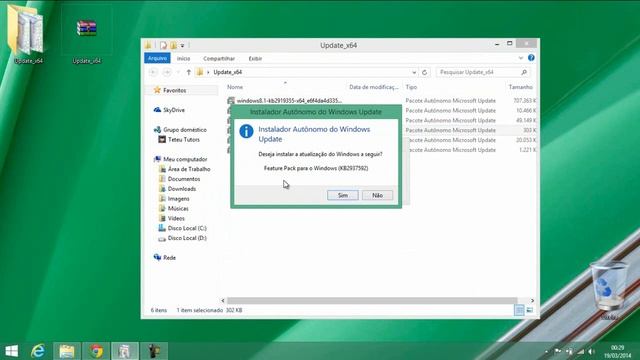Open the Início ribbon tab

pyautogui.click(x=183, y=58)
